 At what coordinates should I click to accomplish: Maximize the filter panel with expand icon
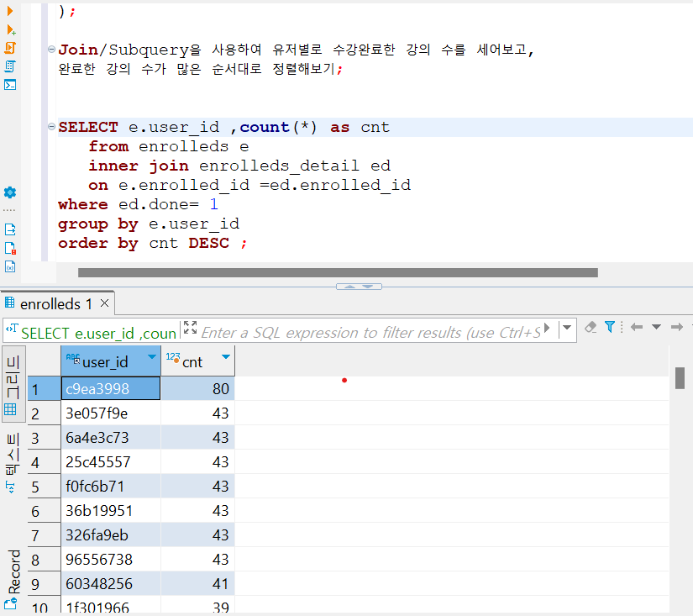point(190,328)
